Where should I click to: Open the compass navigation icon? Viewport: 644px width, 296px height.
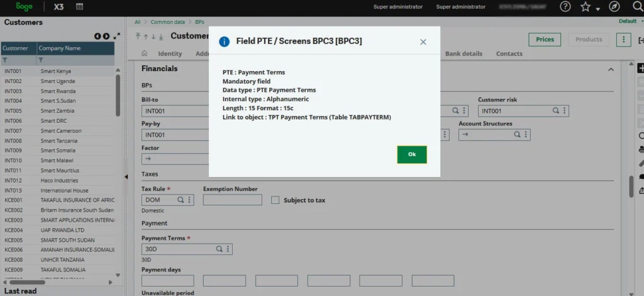point(614,6)
